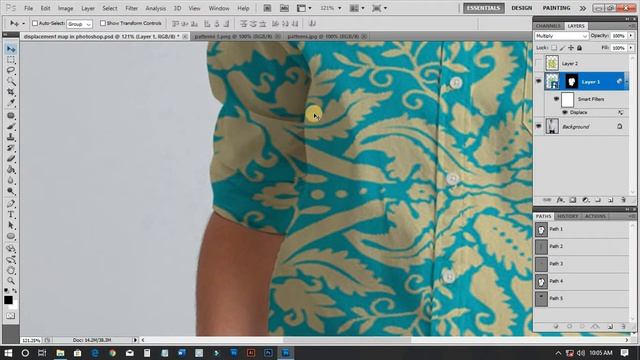Viewport: 640px width, 360px height.
Task: Select the Hand tool
Action: coord(11,270)
